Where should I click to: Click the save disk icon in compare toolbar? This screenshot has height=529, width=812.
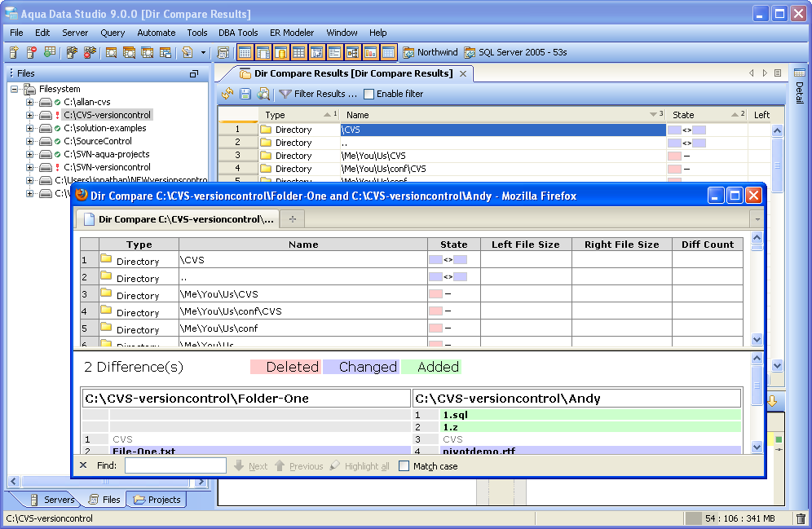(x=245, y=94)
